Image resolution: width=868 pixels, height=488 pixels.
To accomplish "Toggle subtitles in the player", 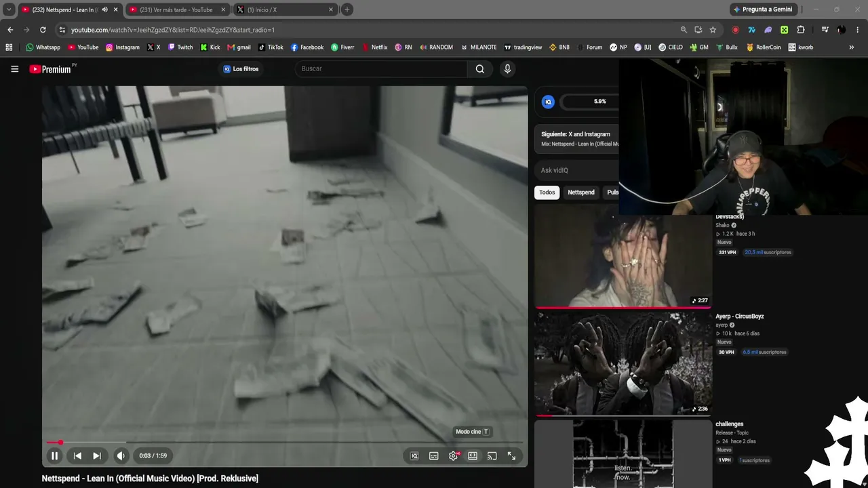I will point(434,456).
